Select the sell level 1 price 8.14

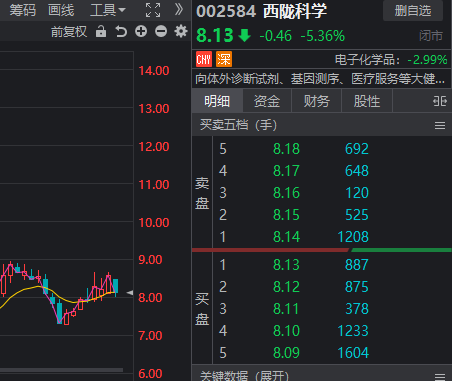[286, 237]
